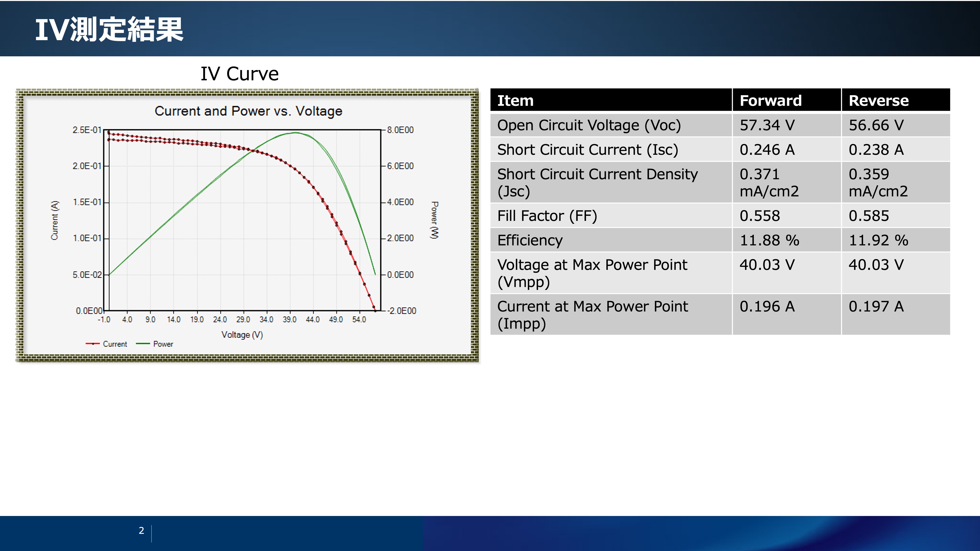Image resolution: width=980 pixels, height=551 pixels.
Task: Select the '11.88 %' cell
Action: (x=787, y=240)
